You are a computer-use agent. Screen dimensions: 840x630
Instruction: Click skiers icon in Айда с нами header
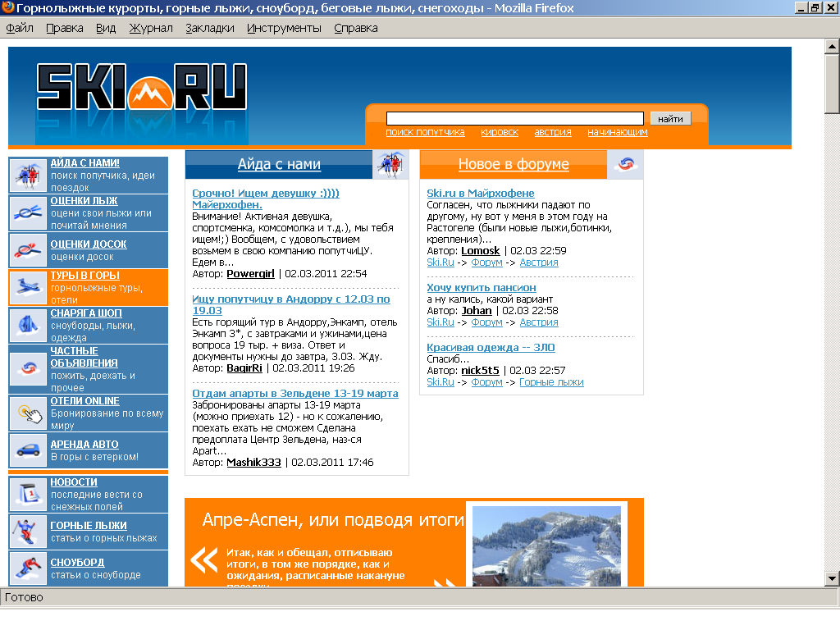click(x=390, y=164)
